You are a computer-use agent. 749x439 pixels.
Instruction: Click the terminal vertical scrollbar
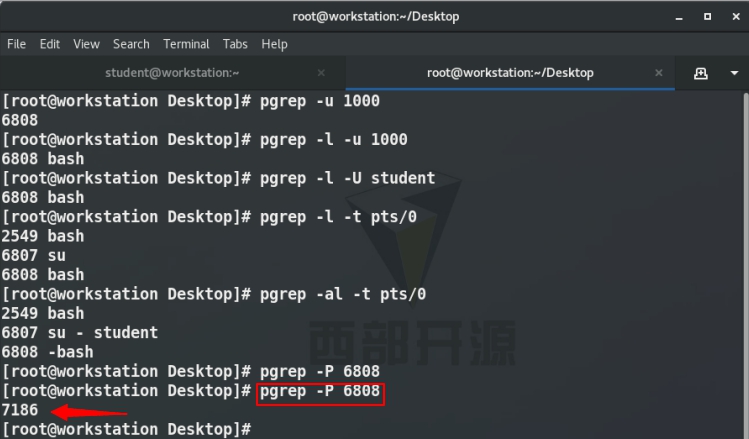746,264
